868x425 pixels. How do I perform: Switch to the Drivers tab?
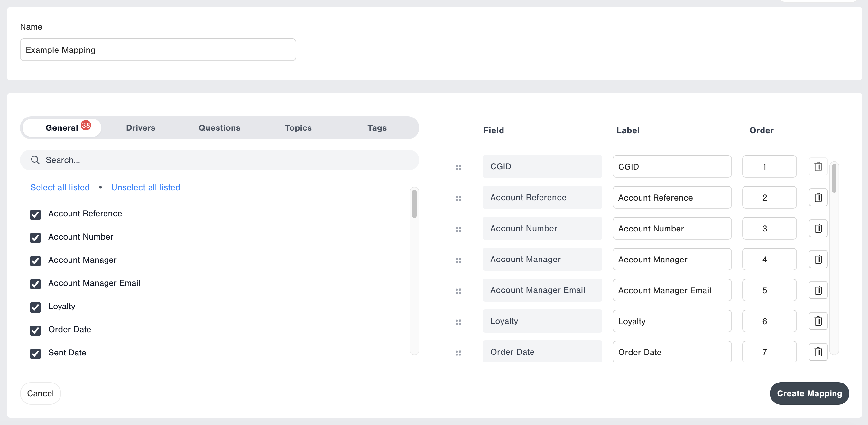141,128
